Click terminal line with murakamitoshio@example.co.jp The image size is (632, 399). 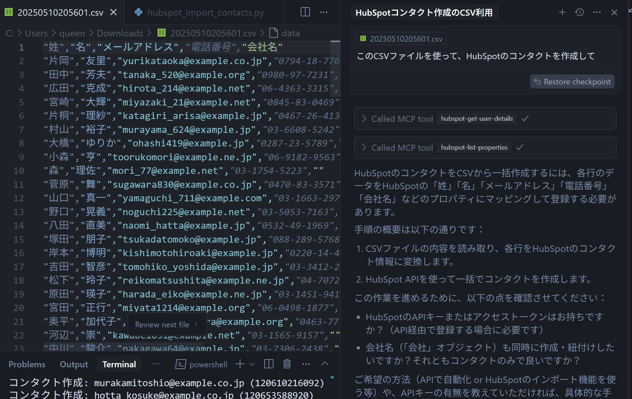coord(166,382)
